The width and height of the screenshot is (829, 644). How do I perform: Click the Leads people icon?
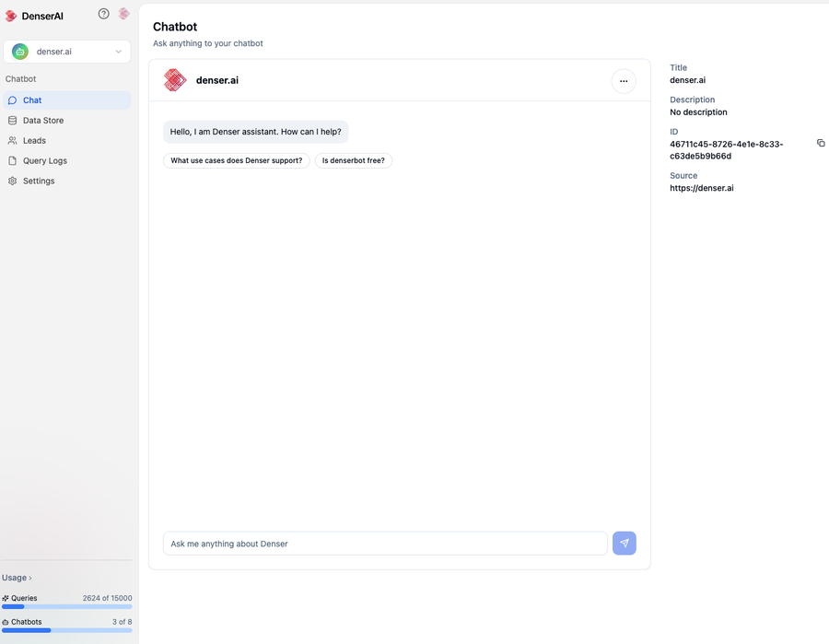[x=12, y=141]
